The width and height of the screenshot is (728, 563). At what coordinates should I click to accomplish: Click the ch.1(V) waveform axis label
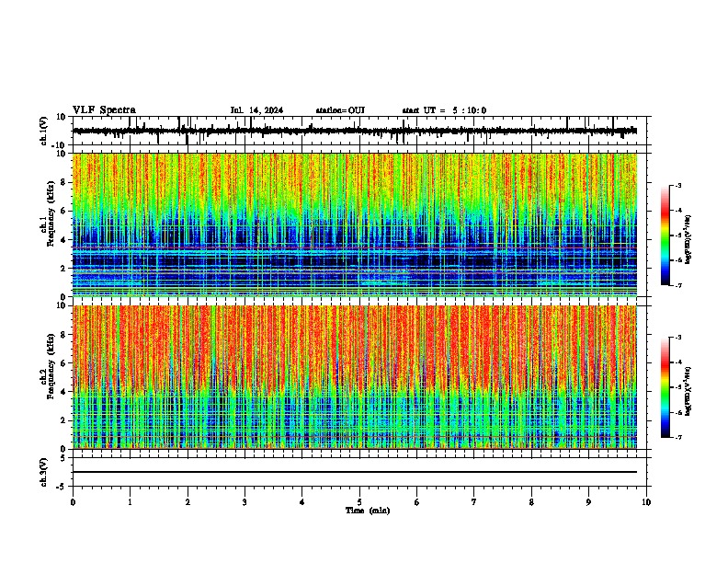[x=44, y=131]
